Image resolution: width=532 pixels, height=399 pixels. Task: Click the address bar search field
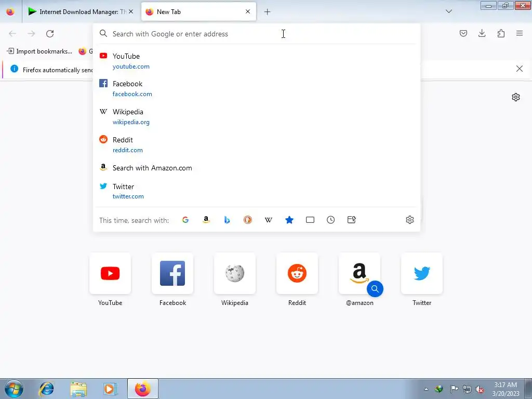tap(256, 34)
